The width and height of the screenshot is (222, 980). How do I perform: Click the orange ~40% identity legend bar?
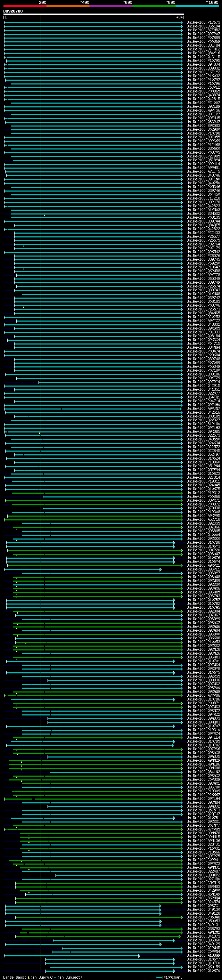(x=68, y=6)
